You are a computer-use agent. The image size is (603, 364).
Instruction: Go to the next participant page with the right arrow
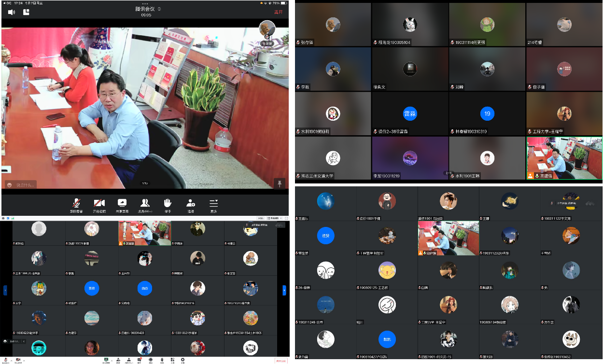[284, 290]
